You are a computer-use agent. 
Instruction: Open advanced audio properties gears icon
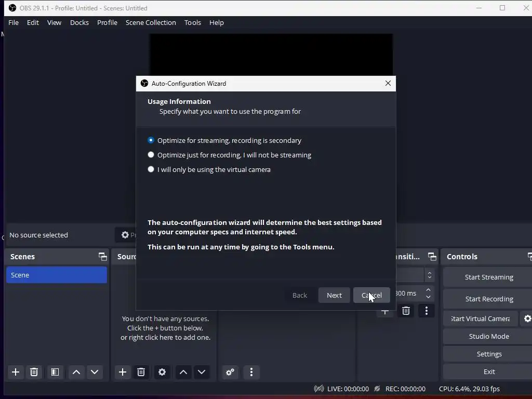pyautogui.click(x=230, y=372)
